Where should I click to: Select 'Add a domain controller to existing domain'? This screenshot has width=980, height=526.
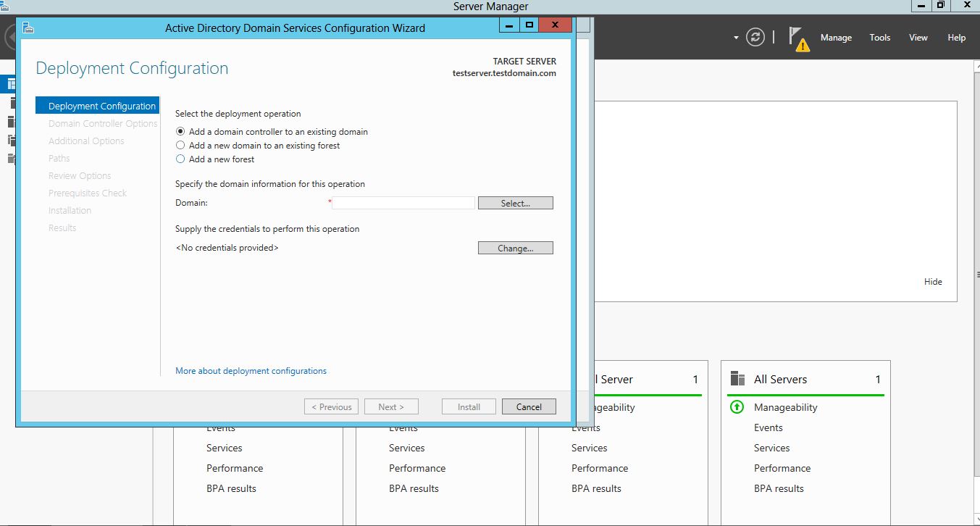pos(181,132)
